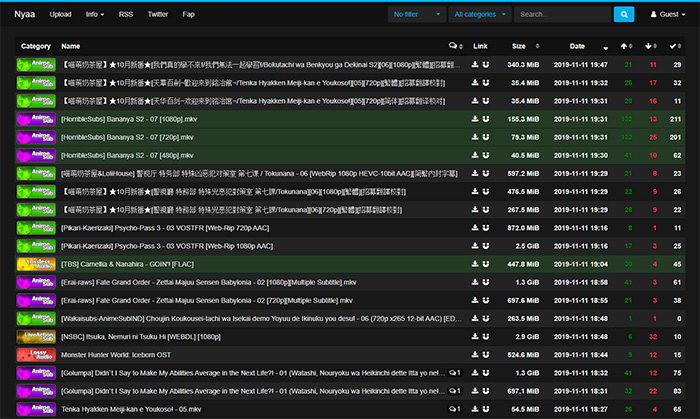Screen dimensions: 700x419
Task: Open magnet link for Bananya S2 - 07 [720p]
Action: (x=486, y=136)
